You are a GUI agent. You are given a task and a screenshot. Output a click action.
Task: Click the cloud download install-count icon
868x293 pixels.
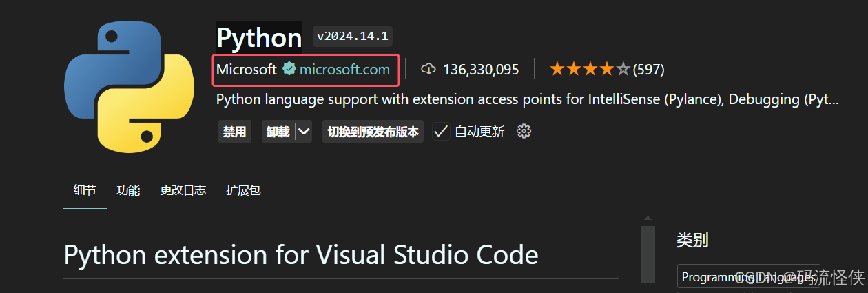coord(428,69)
